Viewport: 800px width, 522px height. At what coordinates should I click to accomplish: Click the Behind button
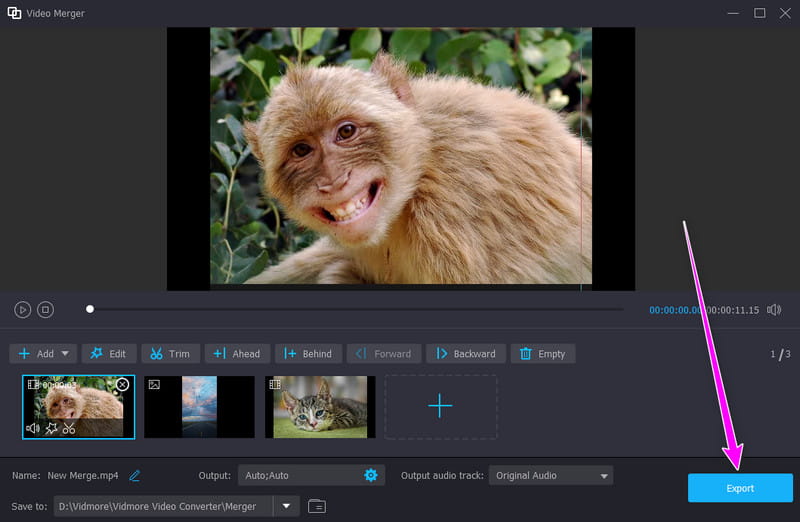(x=308, y=354)
